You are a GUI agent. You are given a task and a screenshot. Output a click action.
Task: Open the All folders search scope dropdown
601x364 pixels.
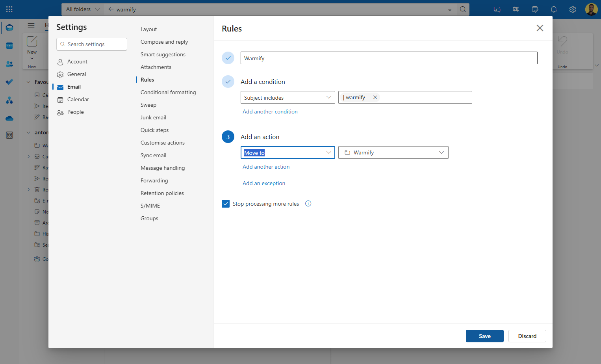(x=83, y=9)
